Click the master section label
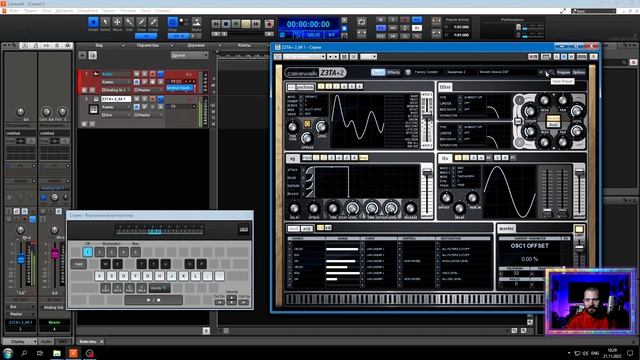Viewport: 640px width, 360px height. click(x=507, y=229)
